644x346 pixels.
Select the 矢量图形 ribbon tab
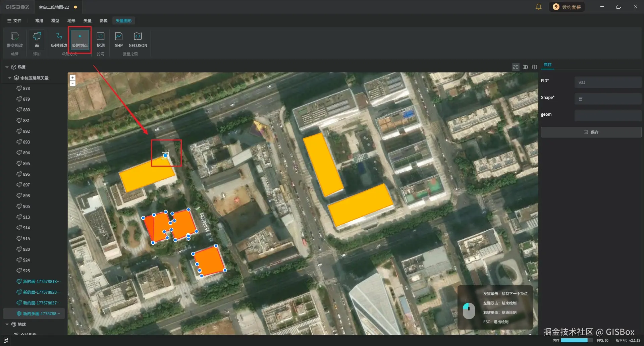point(124,20)
